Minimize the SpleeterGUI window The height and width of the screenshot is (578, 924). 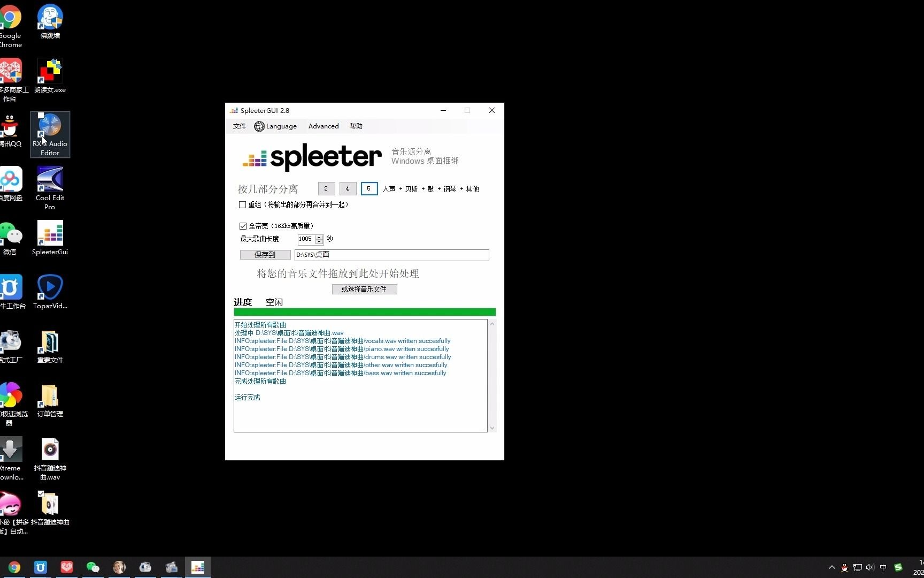click(443, 110)
